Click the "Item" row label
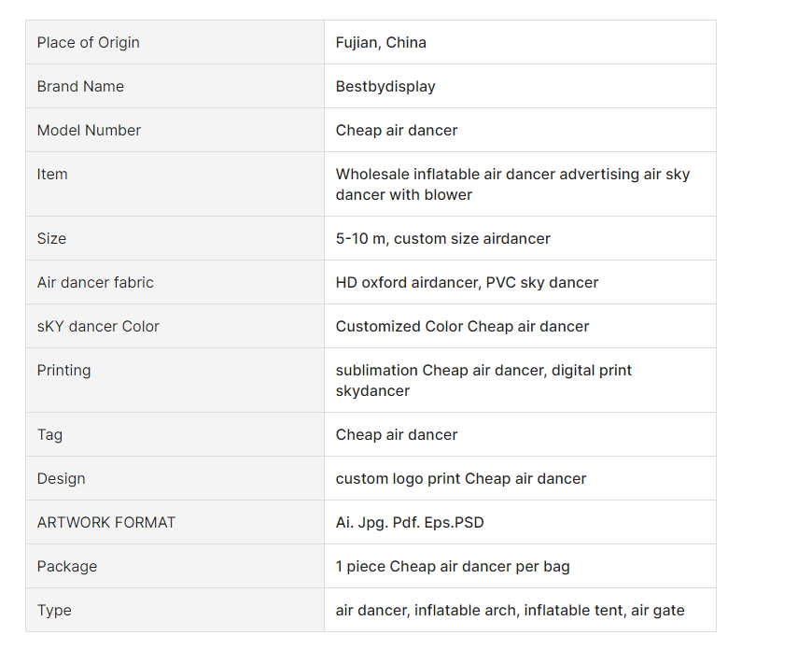The height and width of the screenshot is (649, 812). [x=52, y=174]
